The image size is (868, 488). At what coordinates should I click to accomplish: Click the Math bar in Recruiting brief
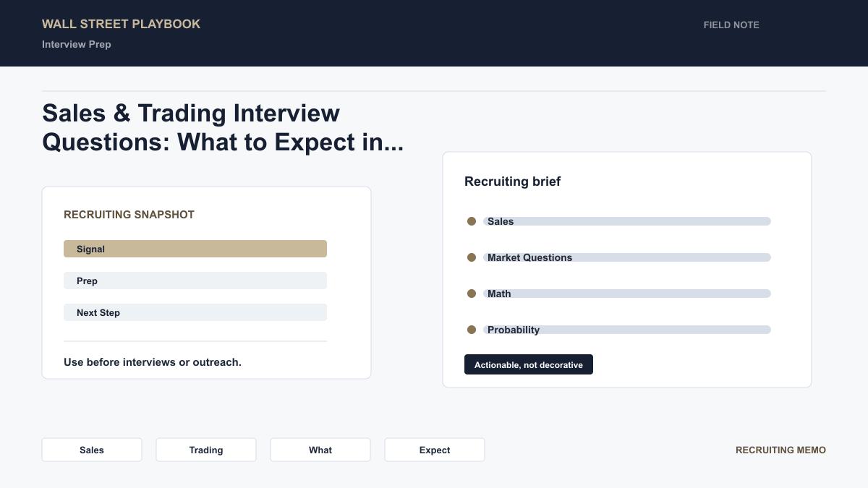(627, 294)
